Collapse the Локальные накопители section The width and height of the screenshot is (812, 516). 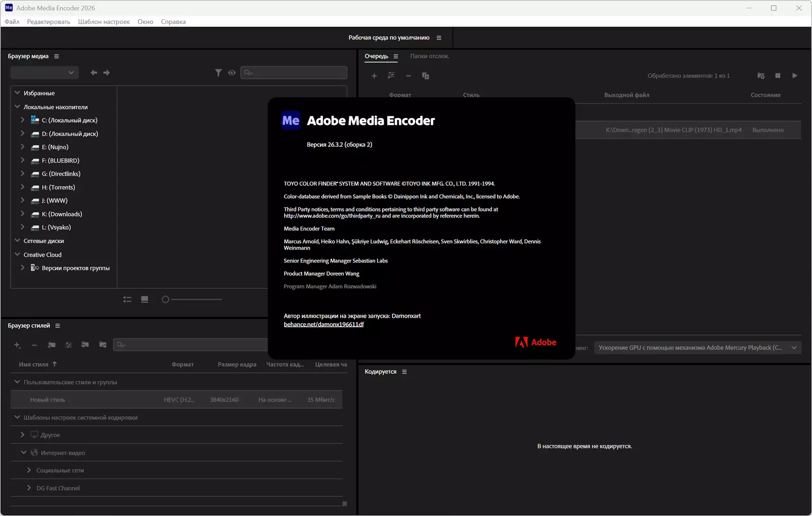coord(17,107)
